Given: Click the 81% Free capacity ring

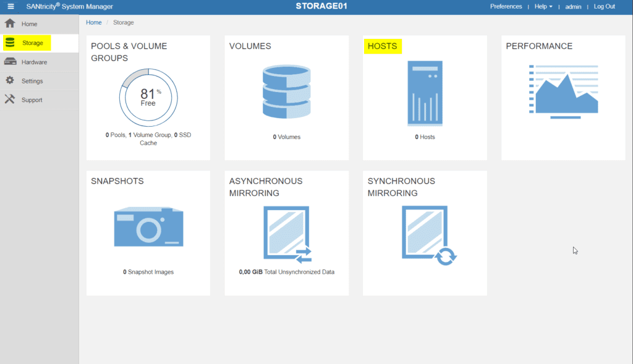Looking at the screenshot, I should click(x=148, y=98).
